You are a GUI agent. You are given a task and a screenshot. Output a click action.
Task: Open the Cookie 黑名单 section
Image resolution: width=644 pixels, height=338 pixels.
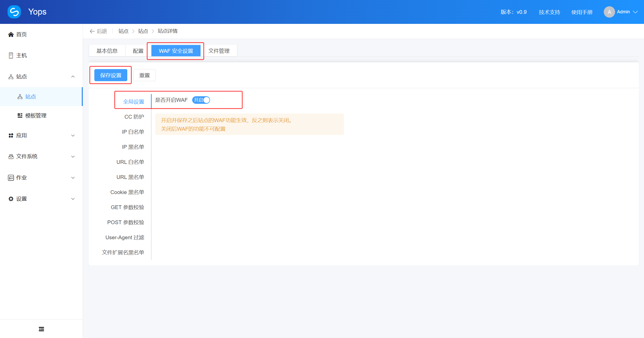tap(127, 192)
